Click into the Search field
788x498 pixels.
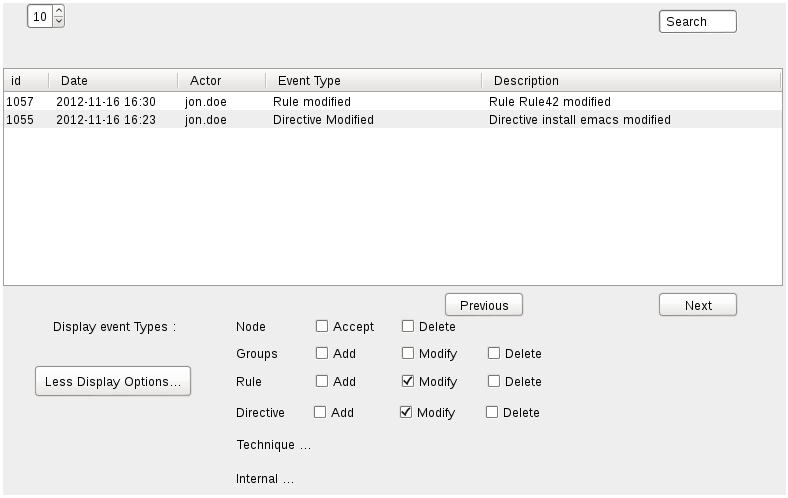698,22
